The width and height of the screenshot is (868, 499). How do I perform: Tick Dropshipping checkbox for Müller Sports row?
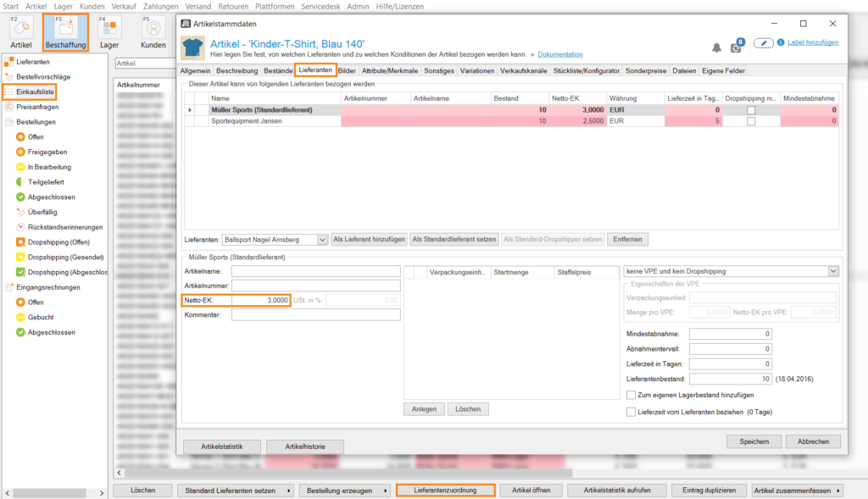point(751,110)
